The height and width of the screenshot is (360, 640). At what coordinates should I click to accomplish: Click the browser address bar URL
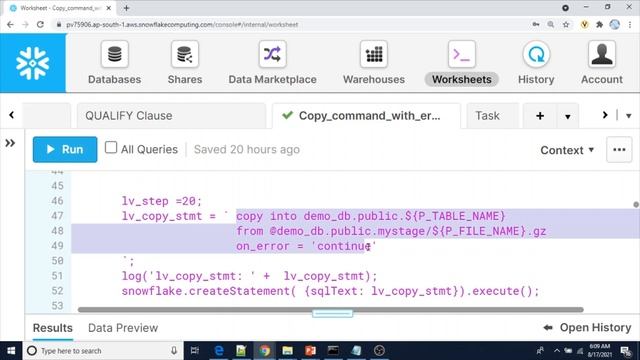[x=182, y=24]
